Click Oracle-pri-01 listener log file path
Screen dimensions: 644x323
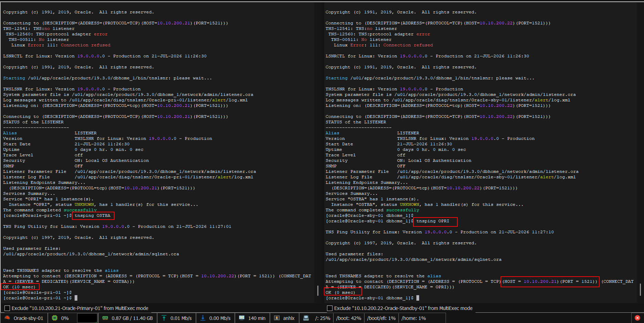[x=164, y=177]
